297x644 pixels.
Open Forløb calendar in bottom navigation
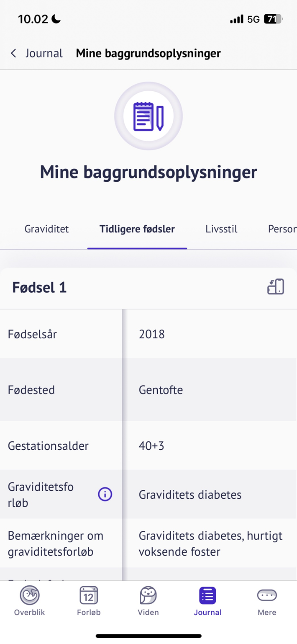coord(89,601)
